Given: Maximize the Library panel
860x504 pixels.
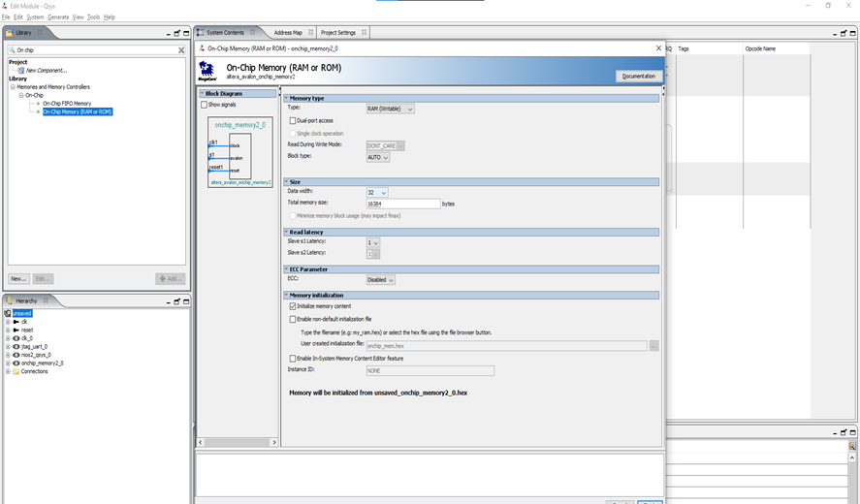Looking at the screenshot, I should pyautogui.click(x=185, y=33).
